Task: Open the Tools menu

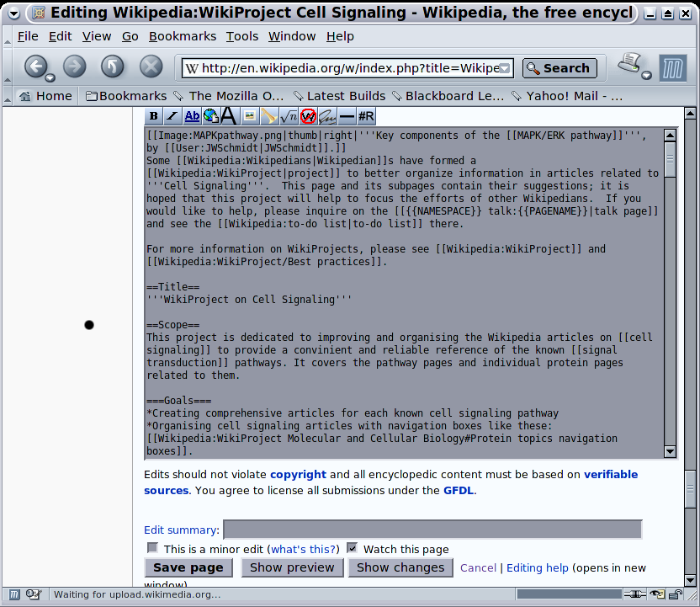Action: pos(242,36)
